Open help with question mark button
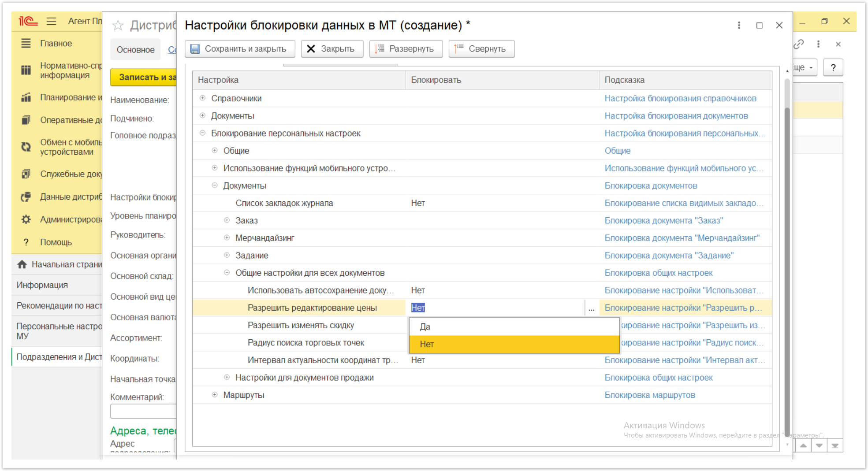Screen dimensions: 868x471 [833, 67]
